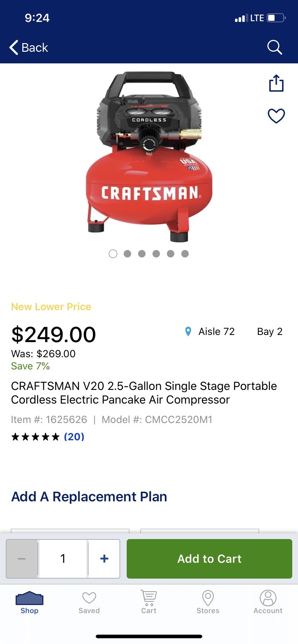Open the Shop tab
This screenshot has height=644, width=298.
[30, 602]
